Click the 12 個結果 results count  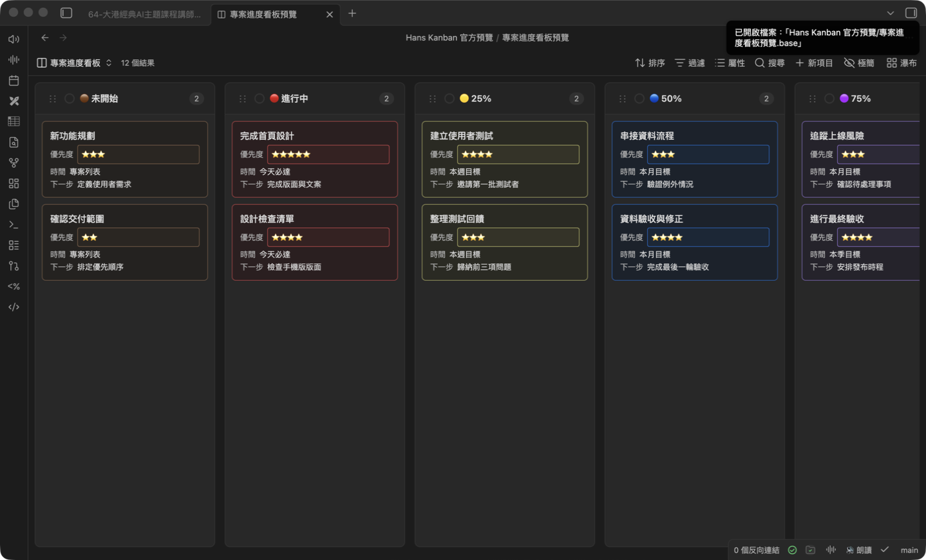click(x=138, y=63)
